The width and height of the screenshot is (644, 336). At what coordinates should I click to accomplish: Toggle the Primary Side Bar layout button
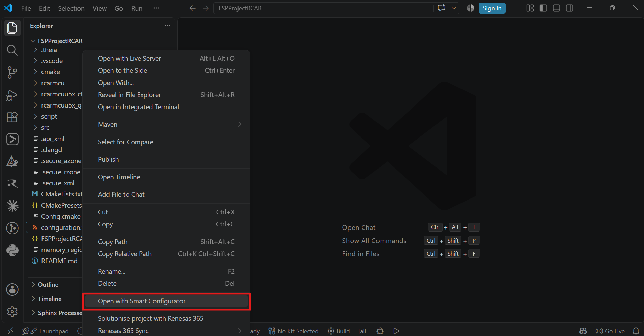pyautogui.click(x=543, y=8)
